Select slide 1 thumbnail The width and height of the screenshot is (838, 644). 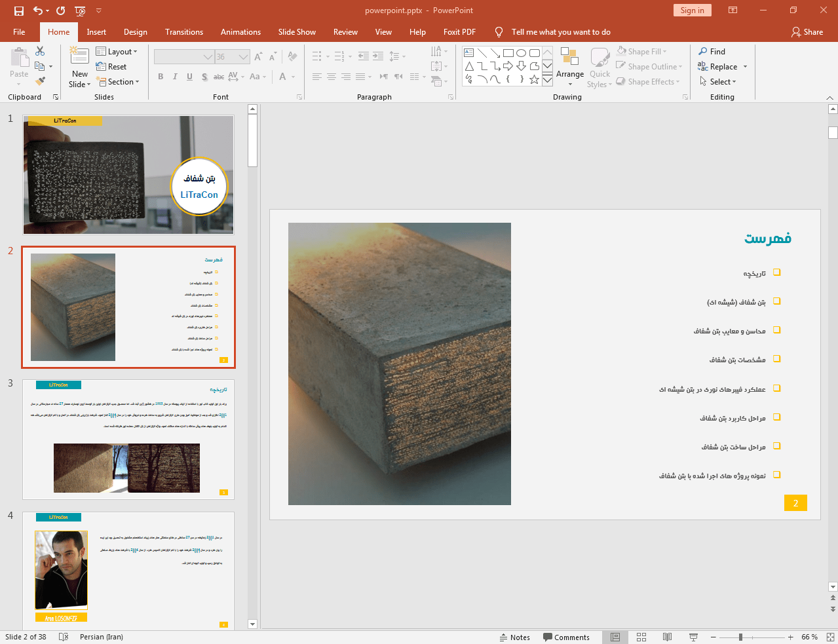(128, 175)
